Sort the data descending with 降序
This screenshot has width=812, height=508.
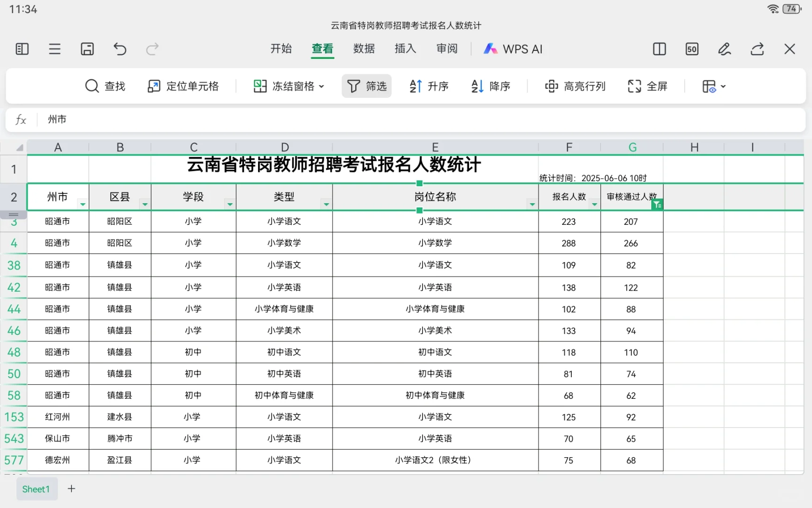click(490, 86)
